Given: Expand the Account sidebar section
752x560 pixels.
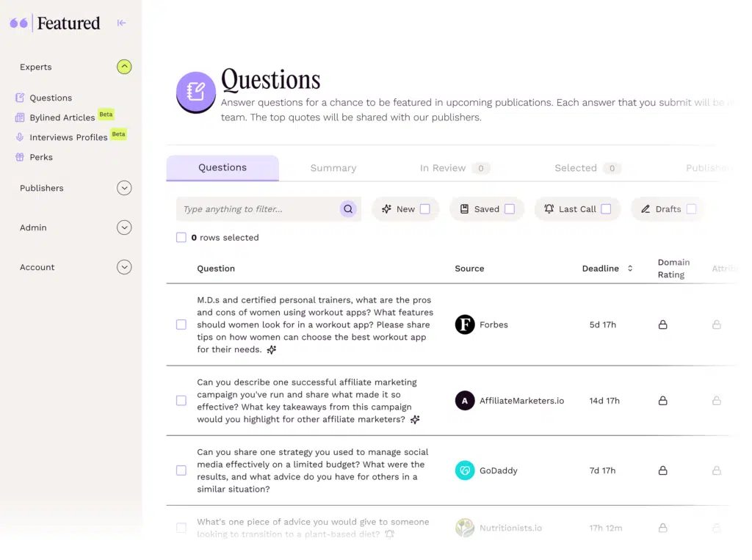Looking at the screenshot, I should (x=124, y=267).
